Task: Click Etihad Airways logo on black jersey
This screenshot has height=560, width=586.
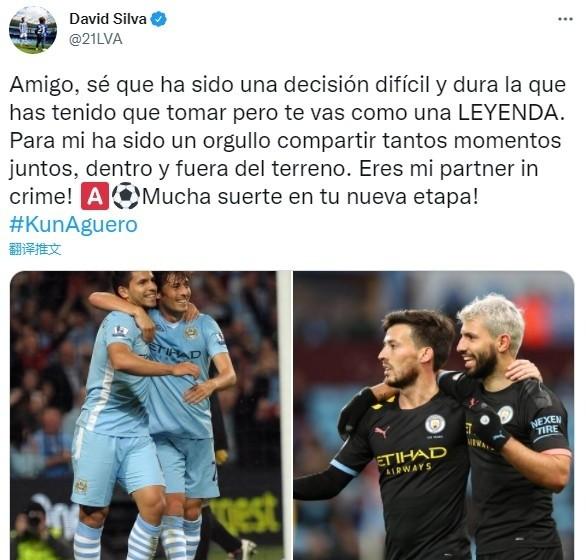Action: coord(409,459)
